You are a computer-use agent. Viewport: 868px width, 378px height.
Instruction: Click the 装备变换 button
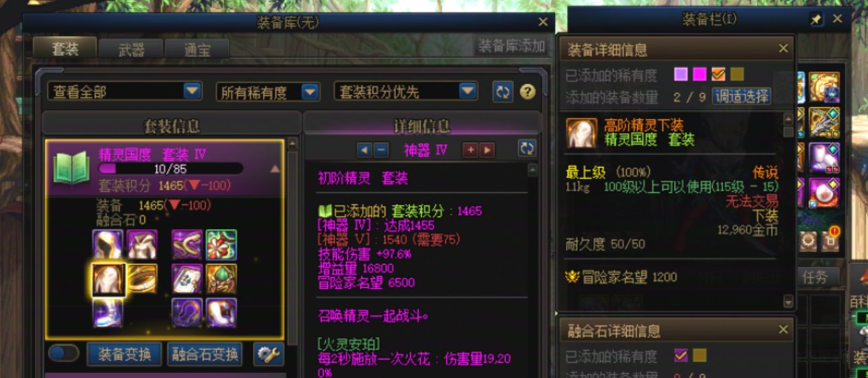[x=125, y=354]
